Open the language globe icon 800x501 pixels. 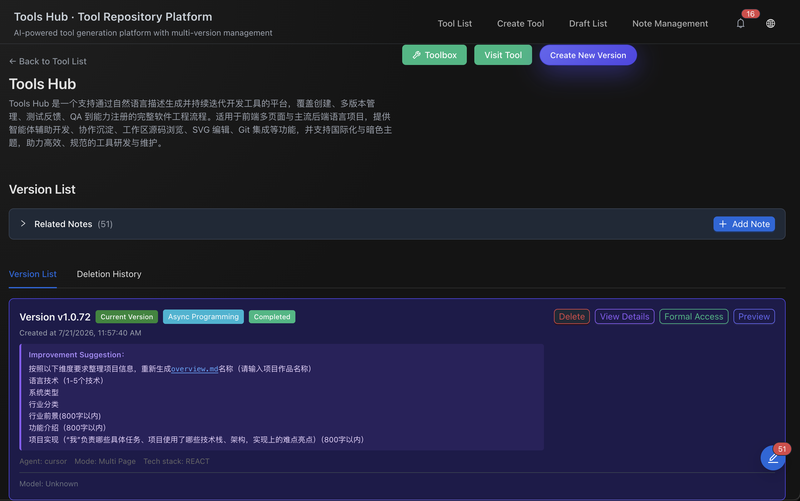(770, 23)
